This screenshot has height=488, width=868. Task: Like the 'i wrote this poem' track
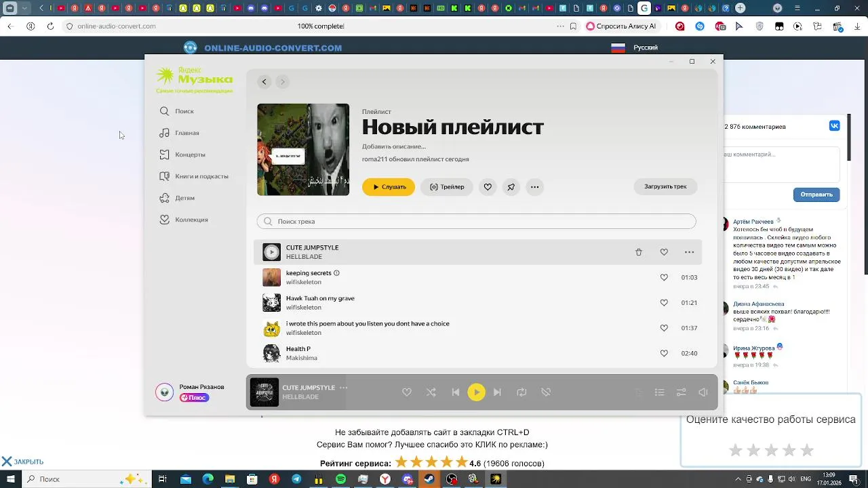664,328
